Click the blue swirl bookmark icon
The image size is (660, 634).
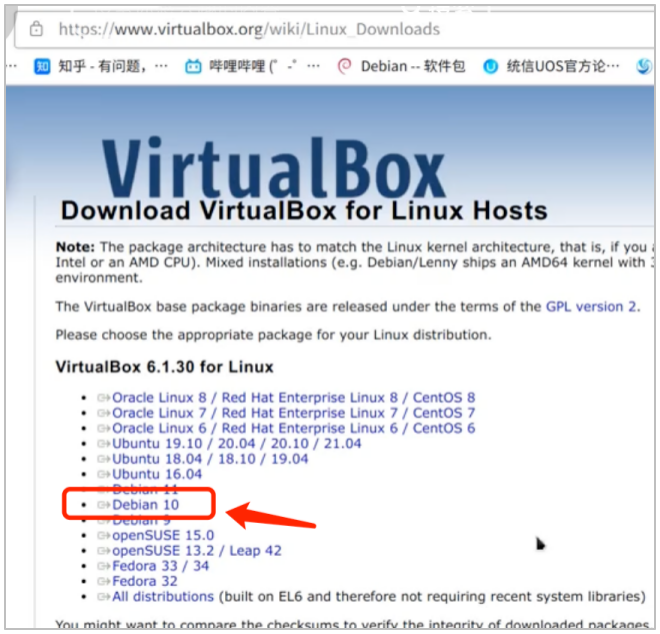(x=644, y=66)
